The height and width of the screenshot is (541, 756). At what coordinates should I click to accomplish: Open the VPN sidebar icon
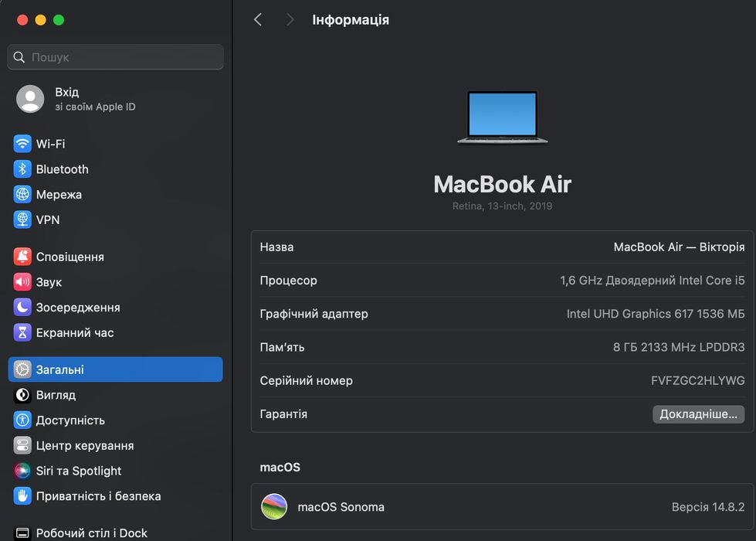(x=22, y=219)
